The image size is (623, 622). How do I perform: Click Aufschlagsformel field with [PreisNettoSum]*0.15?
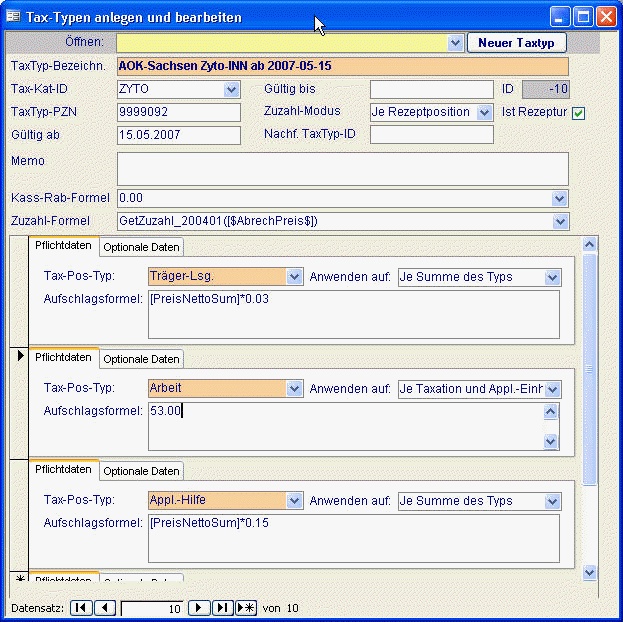point(354,539)
